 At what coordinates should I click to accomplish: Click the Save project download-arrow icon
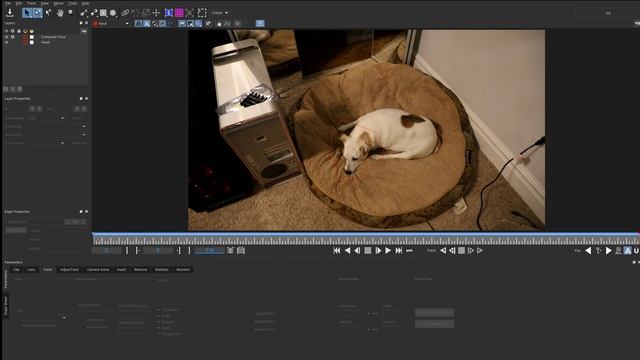tap(10, 13)
